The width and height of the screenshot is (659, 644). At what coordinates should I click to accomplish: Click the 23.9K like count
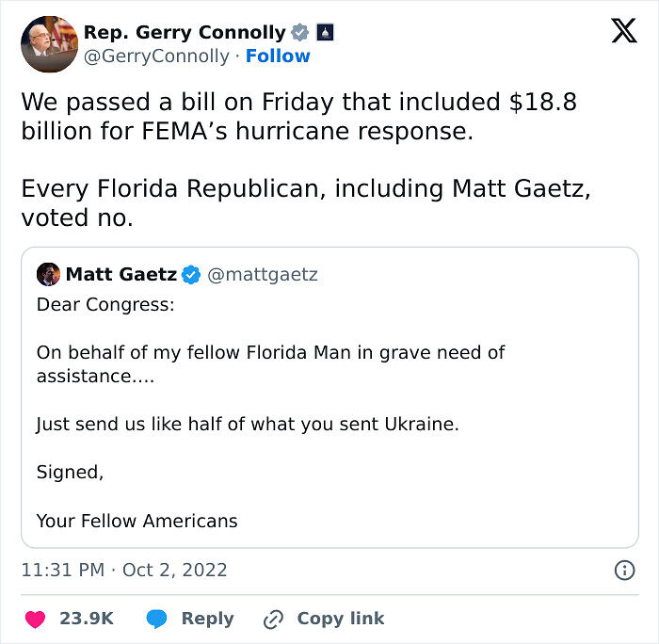(87, 619)
